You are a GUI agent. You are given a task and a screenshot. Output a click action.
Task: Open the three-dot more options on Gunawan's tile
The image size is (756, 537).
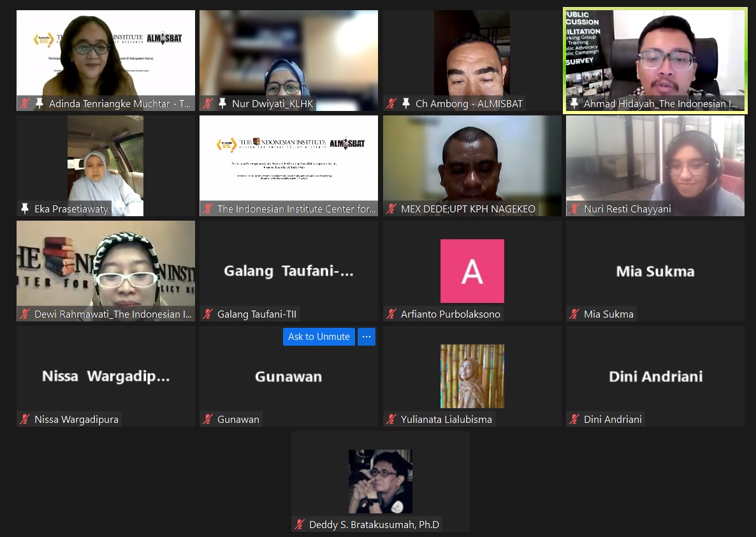(x=366, y=337)
